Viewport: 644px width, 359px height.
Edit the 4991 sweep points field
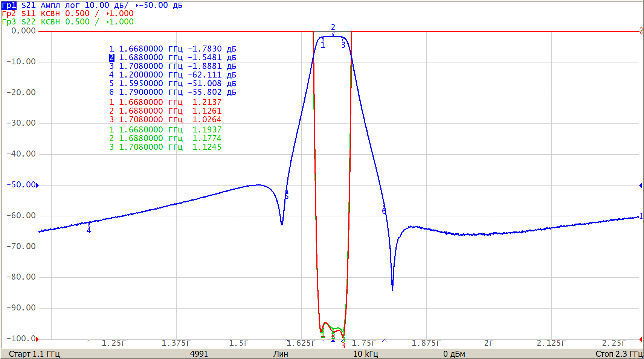click(x=199, y=354)
